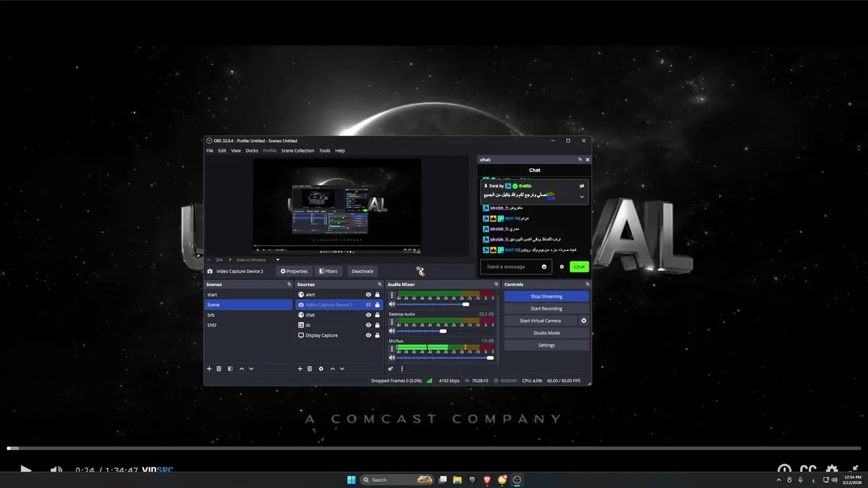Open scene filters icon in Scenes toolbar

(230, 369)
